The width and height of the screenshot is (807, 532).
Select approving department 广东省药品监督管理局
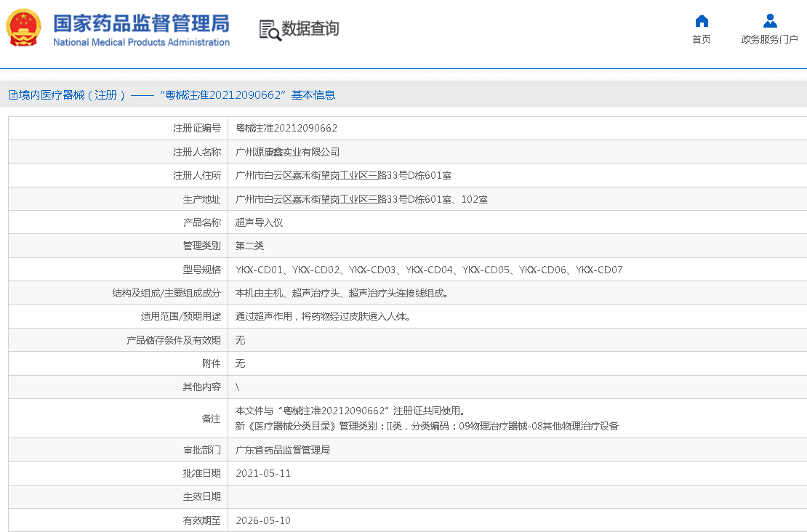(x=283, y=450)
